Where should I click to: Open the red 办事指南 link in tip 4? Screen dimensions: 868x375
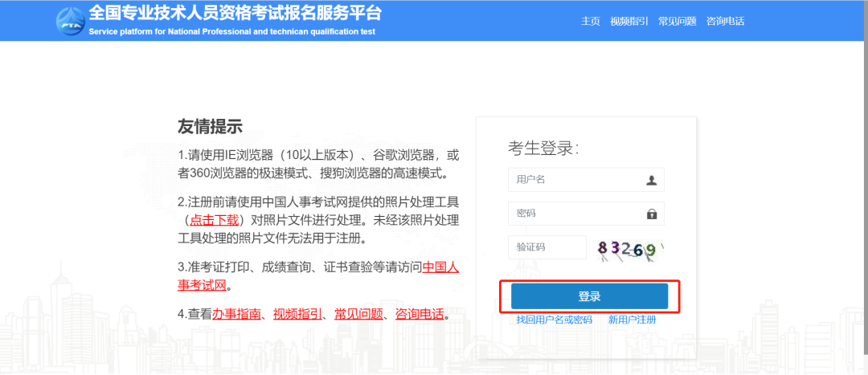click(x=237, y=314)
